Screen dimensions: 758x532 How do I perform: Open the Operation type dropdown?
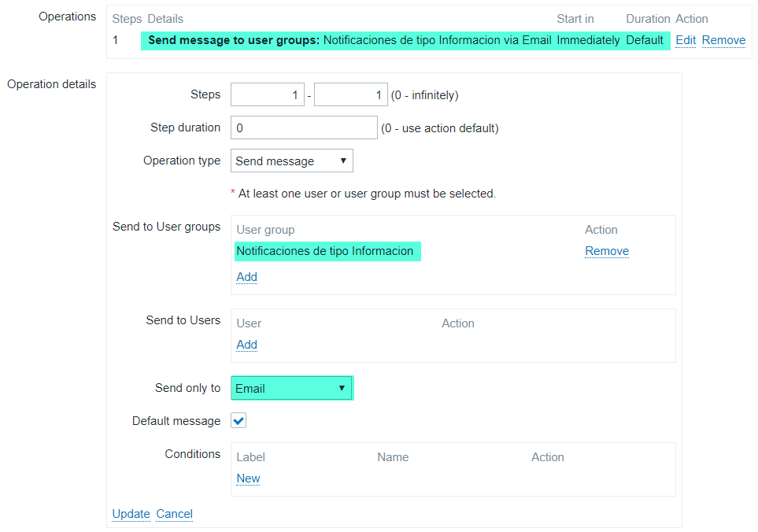click(292, 161)
